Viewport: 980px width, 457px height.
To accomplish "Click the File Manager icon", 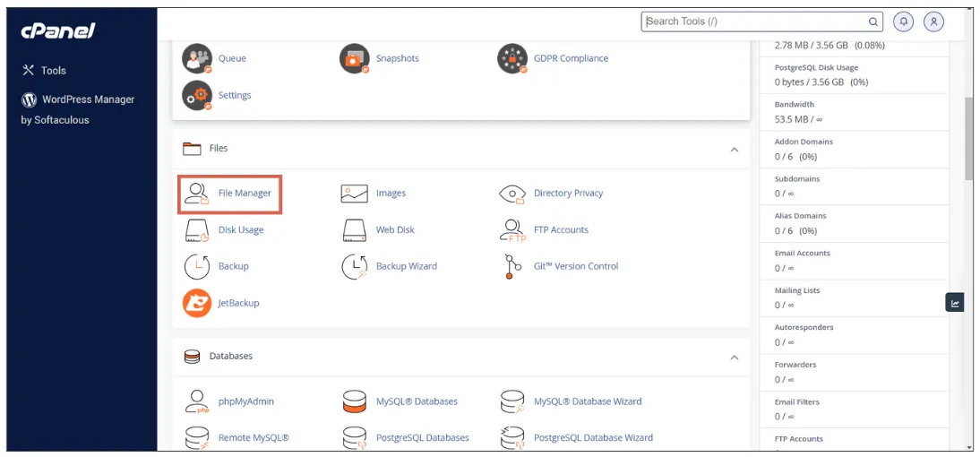I will [197, 194].
